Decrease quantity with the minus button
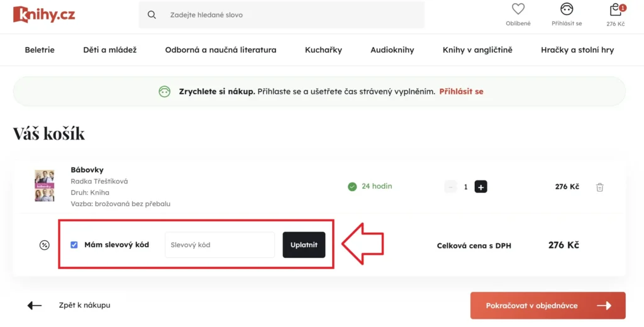 click(x=450, y=187)
